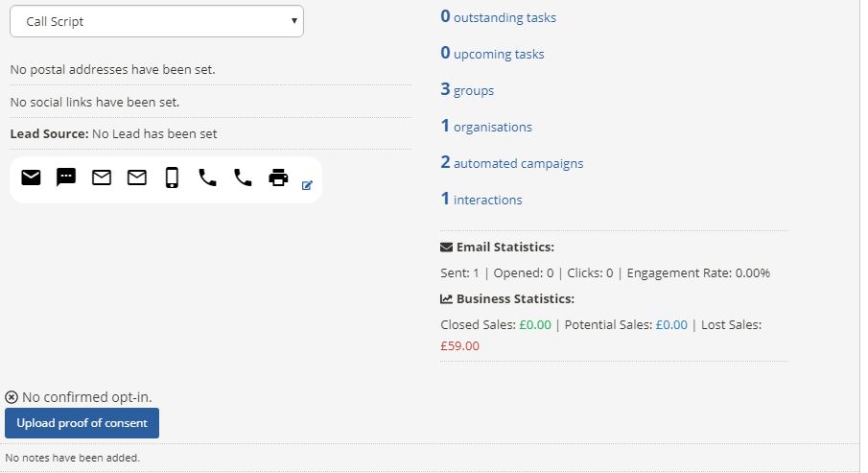This screenshot has width=868, height=473.
Task: Click the right telephone handset icon
Action: pyautogui.click(x=243, y=177)
